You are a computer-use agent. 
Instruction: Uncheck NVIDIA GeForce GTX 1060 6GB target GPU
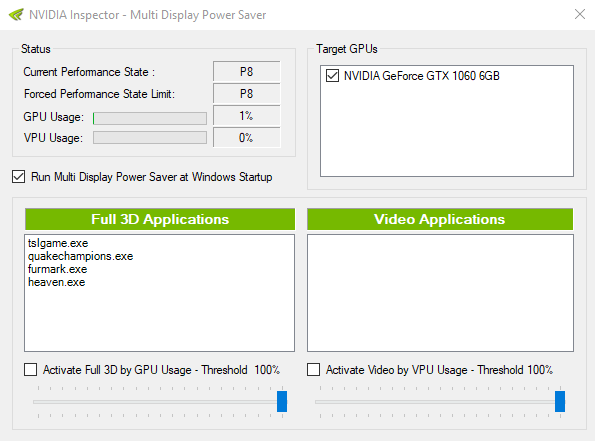[332, 76]
